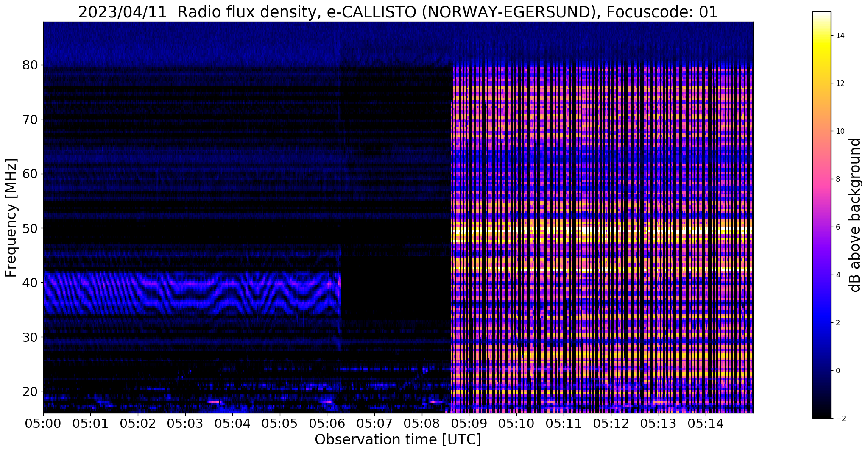
Task: Click the colorbar tick label 14
Action: (840, 36)
